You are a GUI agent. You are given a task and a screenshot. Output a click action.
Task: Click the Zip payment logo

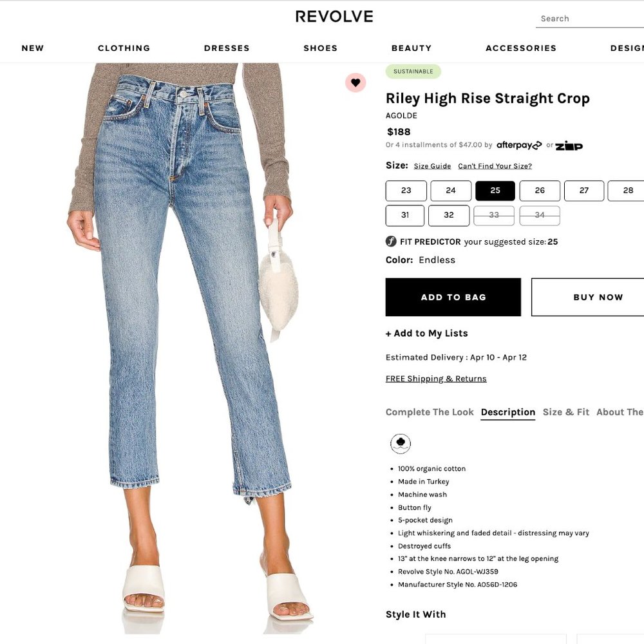point(569,146)
